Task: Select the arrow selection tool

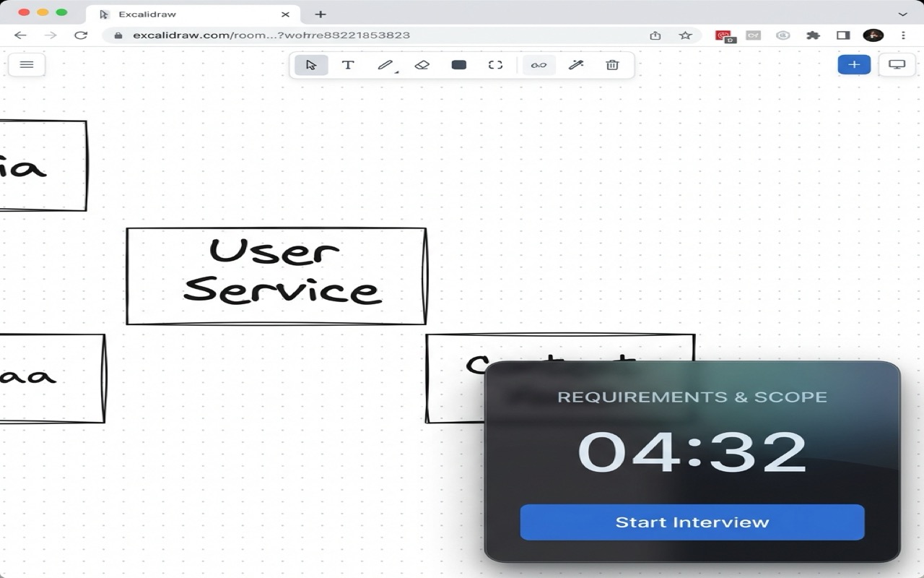Action: [310, 64]
